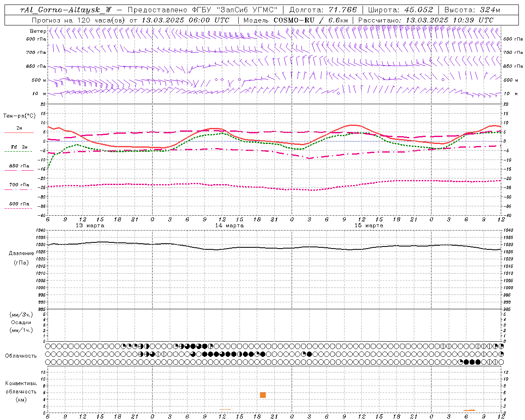This screenshot has height=420, width=525.
Task: Click the dotted pink legend line under "500 гПа"
Action: click(18, 208)
